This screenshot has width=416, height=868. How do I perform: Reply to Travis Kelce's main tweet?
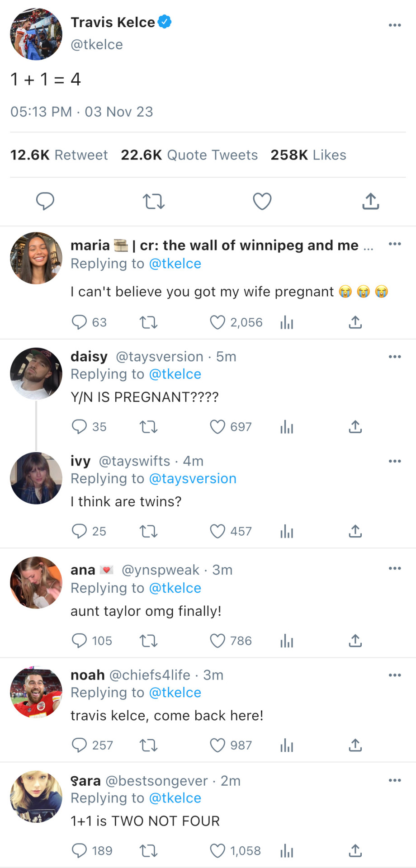tap(45, 201)
